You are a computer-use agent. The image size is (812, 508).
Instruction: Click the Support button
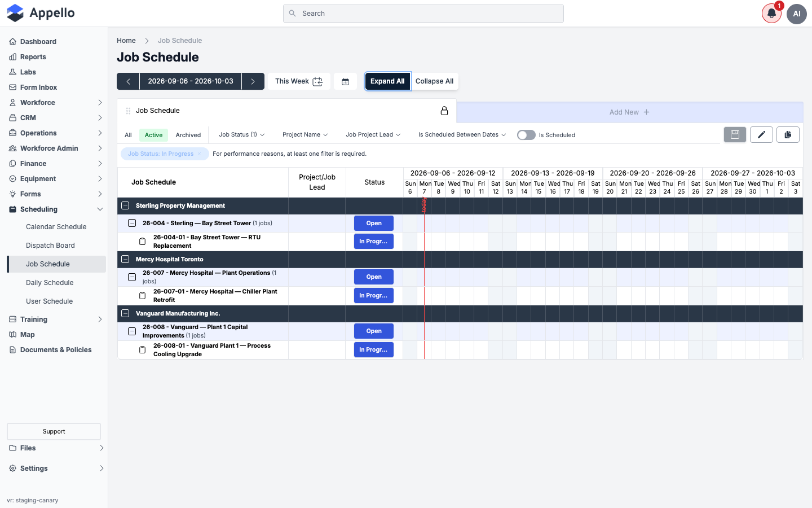pos(54,432)
